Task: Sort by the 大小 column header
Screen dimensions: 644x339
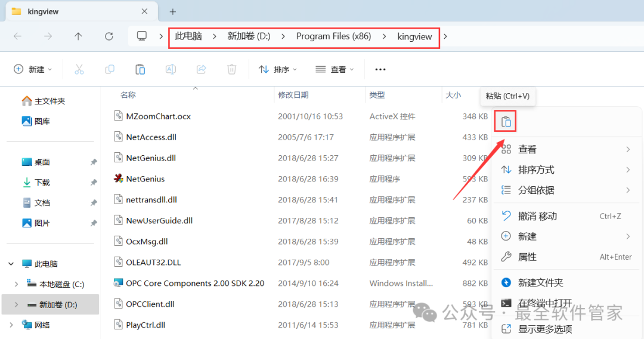Action: (453, 95)
